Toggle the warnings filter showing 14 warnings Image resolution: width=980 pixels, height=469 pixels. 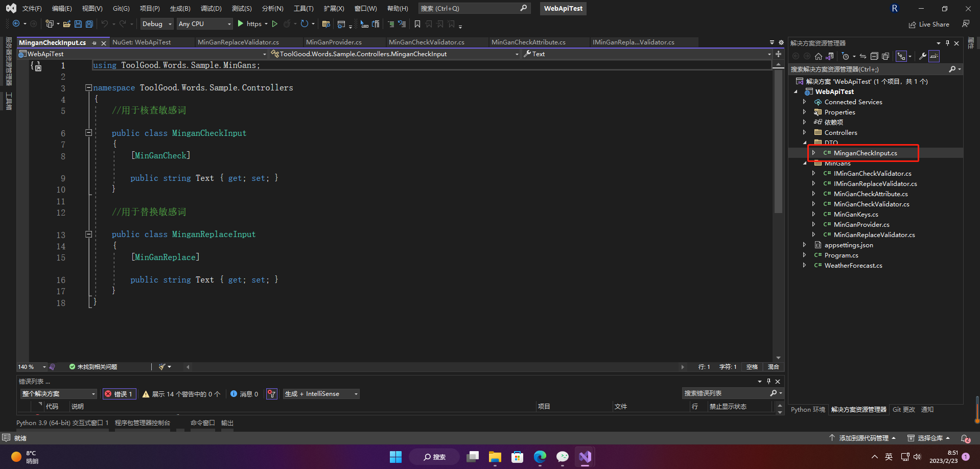(181, 393)
